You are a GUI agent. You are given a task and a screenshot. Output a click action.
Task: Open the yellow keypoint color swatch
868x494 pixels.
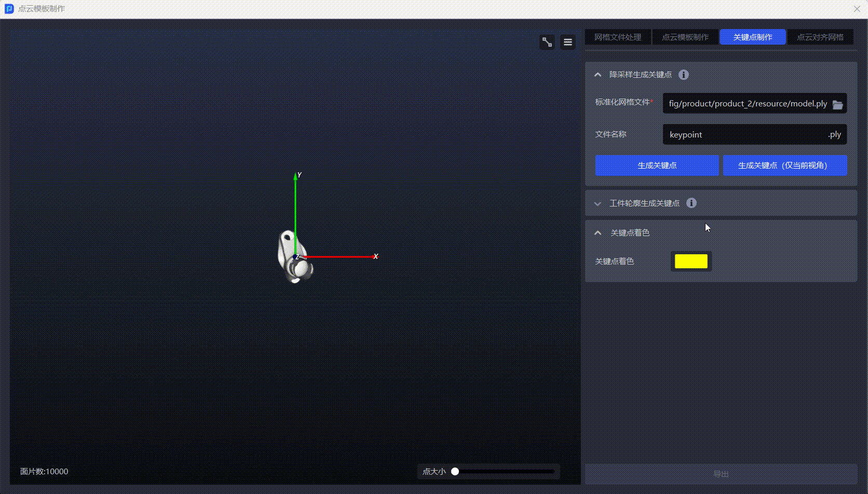click(x=691, y=262)
